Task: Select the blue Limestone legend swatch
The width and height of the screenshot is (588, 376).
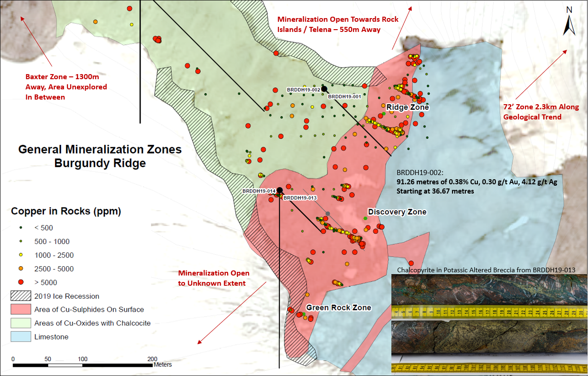Action: [20, 337]
